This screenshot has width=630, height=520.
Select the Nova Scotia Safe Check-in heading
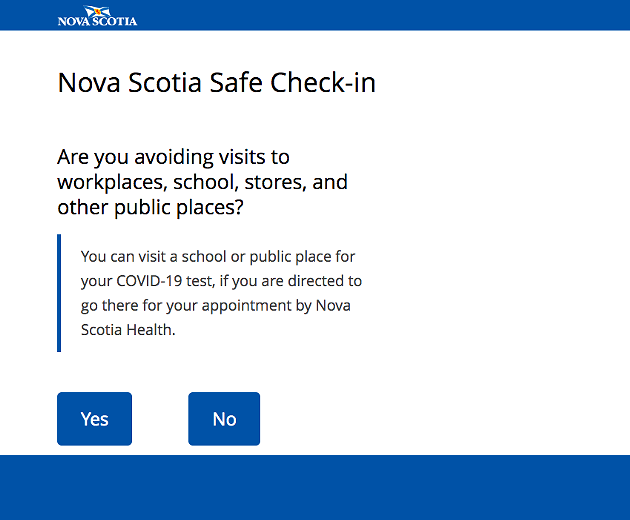point(217,83)
